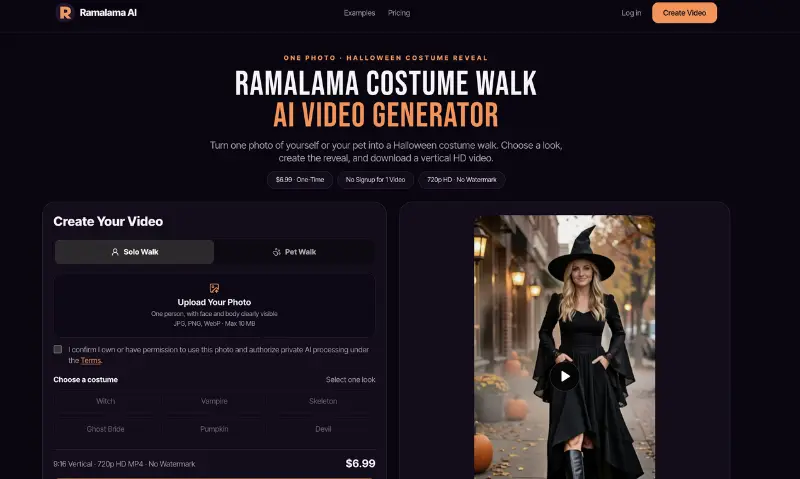Image resolution: width=800 pixels, height=479 pixels.
Task: Select the Solo Walk tab
Action: 134,252
